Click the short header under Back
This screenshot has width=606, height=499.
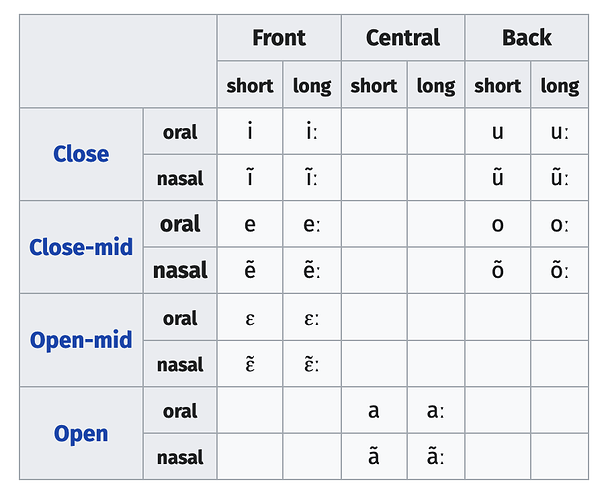click(x=498, y=85)
